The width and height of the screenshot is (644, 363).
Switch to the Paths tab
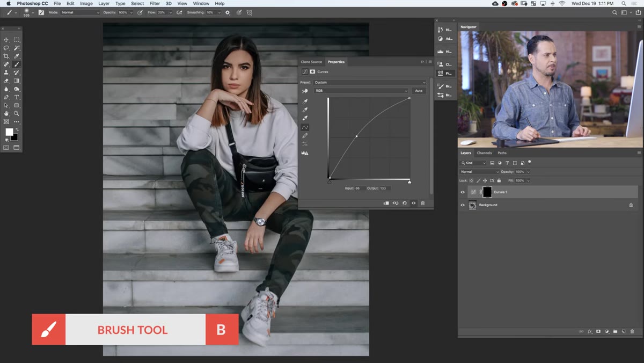502,153
